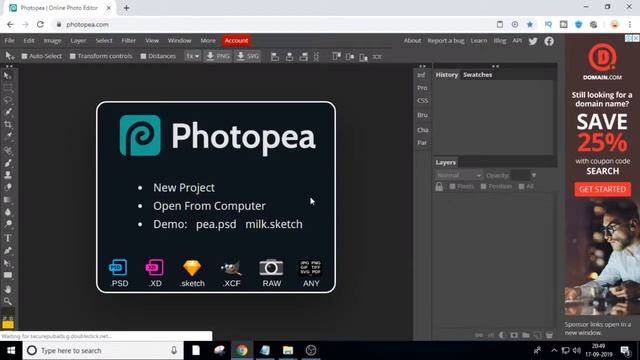Switch to the History tab

447,75
